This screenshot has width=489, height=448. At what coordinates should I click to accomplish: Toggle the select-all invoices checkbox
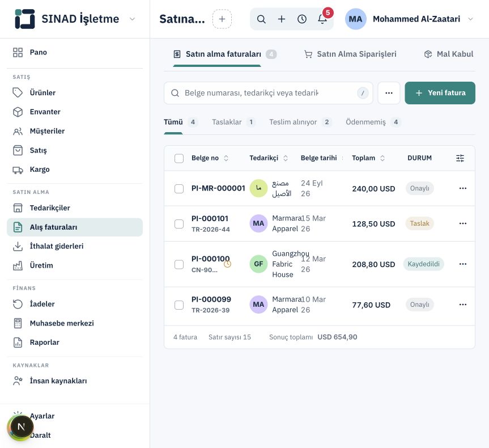(179, 158)
